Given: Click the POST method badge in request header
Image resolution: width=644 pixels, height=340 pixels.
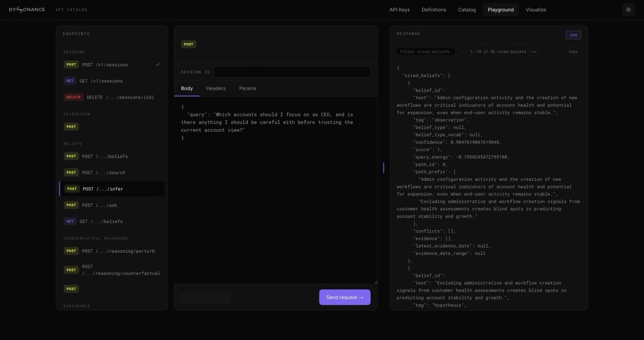Looking at the screenshot, I should coord(188,44).
